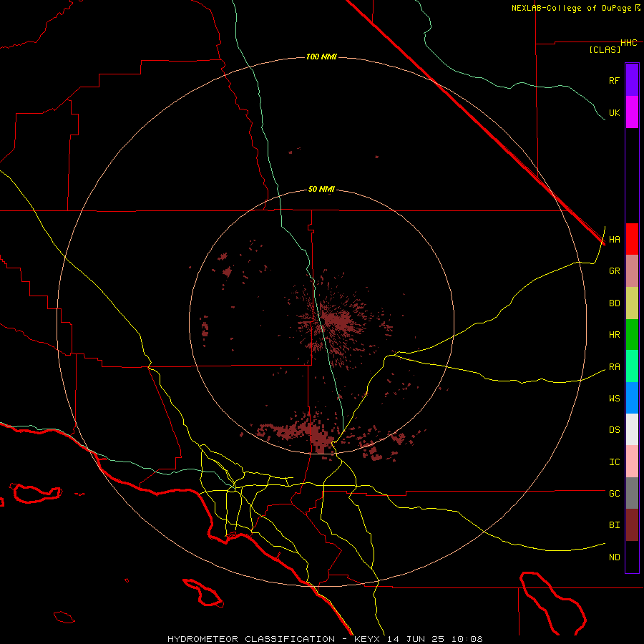Click the GC gray legend swatch

tap(632, 493)
